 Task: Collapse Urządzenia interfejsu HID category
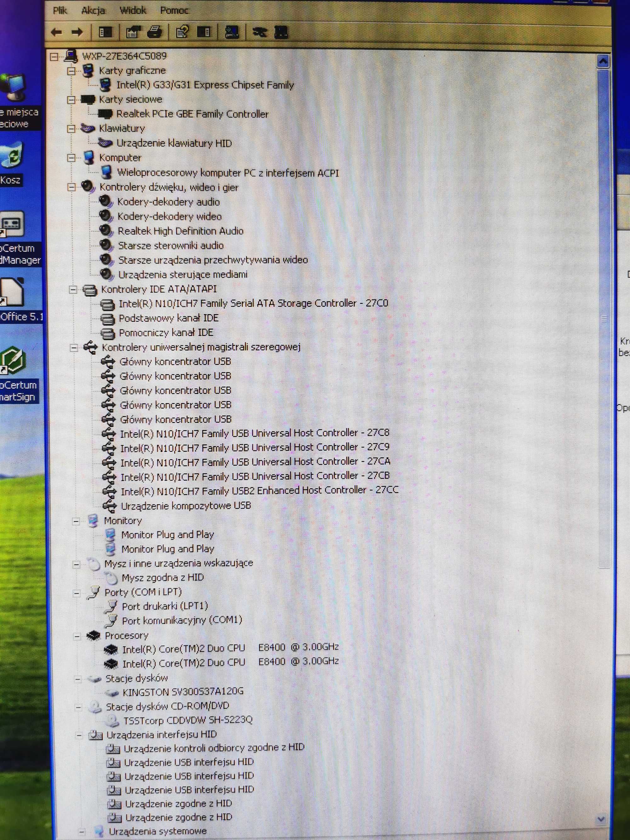(x=79, y=735)
